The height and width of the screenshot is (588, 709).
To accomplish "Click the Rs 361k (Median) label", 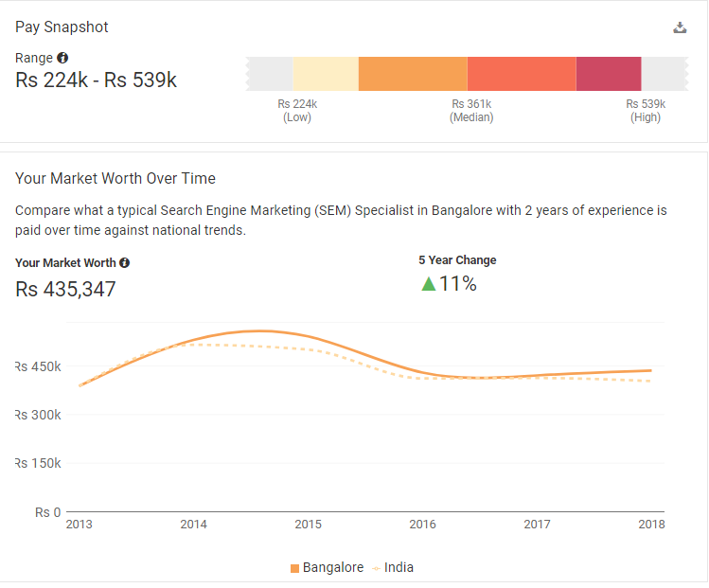I will click(471, 111).
